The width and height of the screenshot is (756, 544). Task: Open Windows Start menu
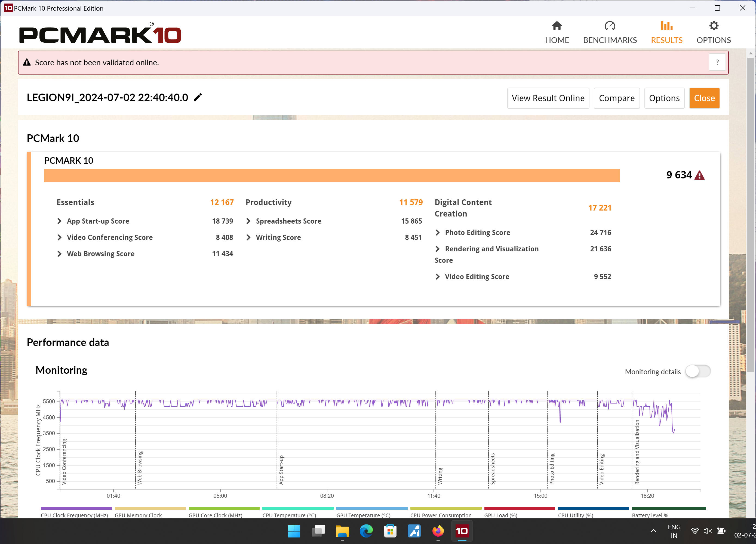click(x=294, y=531)
